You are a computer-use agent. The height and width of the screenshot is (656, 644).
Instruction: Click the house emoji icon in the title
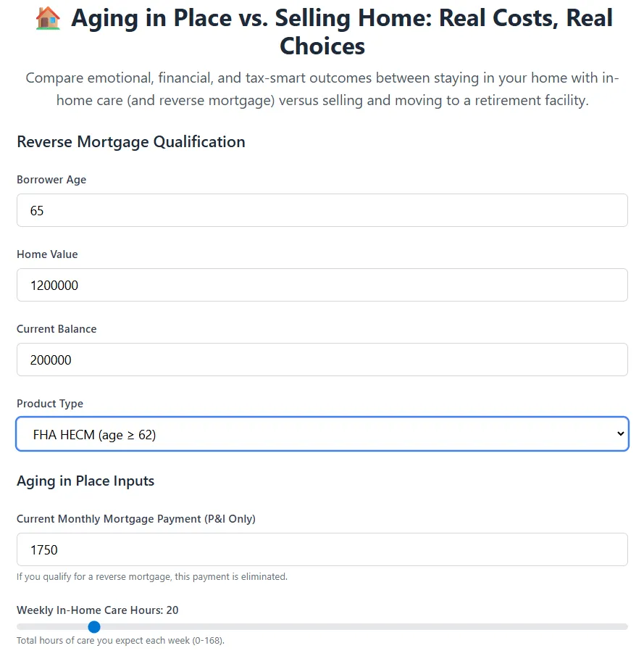coord(48,19)
